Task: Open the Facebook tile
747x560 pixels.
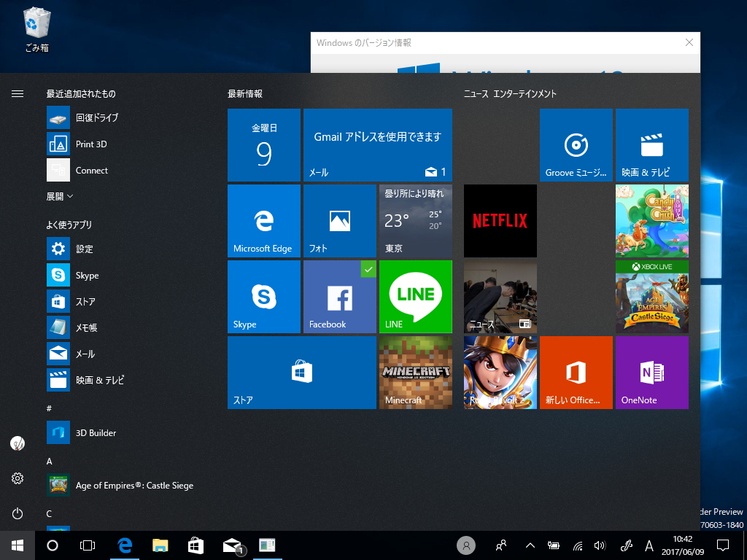Action: (x=339, y=296)
